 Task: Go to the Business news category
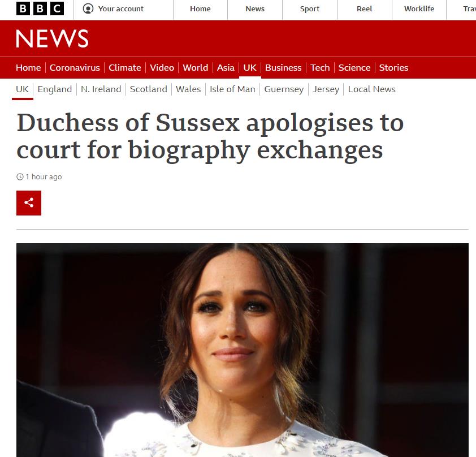click(283, 67)
